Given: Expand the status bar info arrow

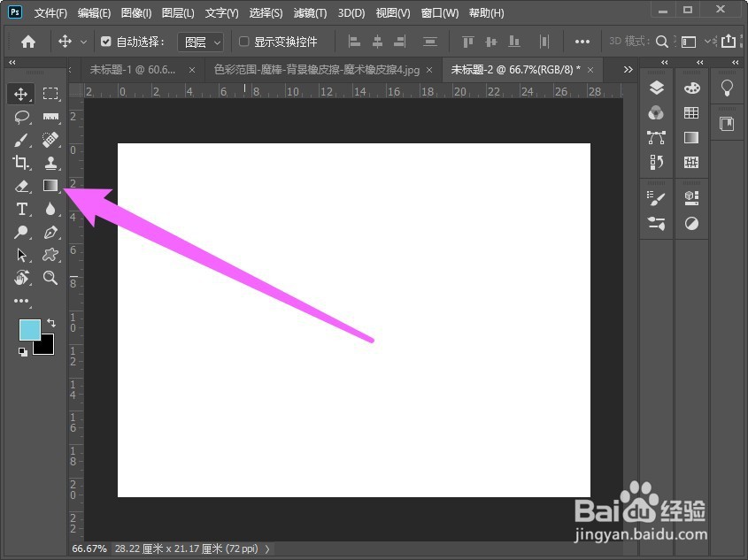Looking at the screenshot, I should point(267,549).
